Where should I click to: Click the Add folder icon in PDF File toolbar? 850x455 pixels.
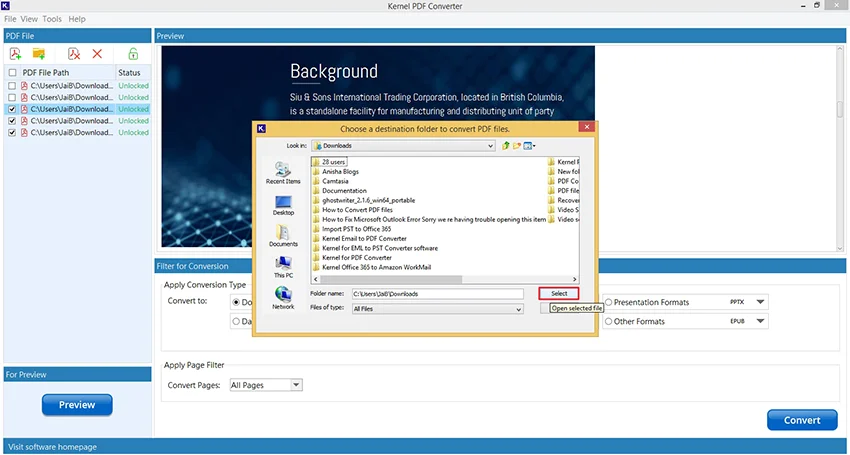click(x=38, y=54)
